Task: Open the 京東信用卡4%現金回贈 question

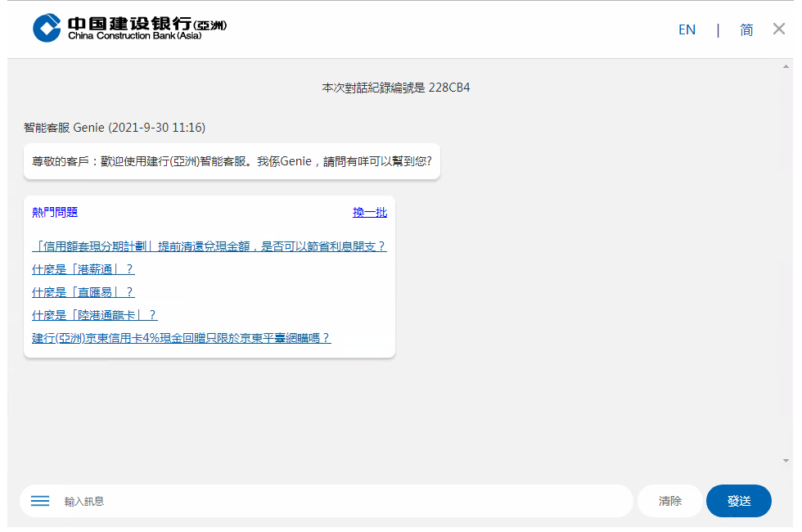Action: click(x=181, y=338)
